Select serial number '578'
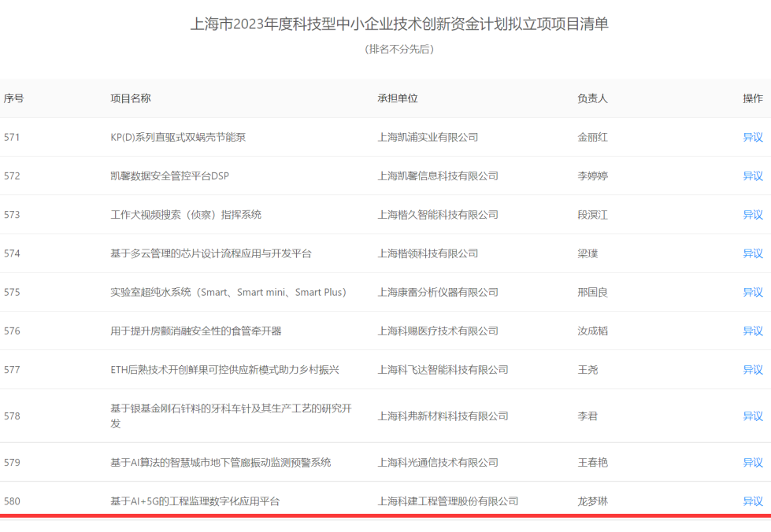The width and height of the screenshot is (771, 532). tap(12, 416)
